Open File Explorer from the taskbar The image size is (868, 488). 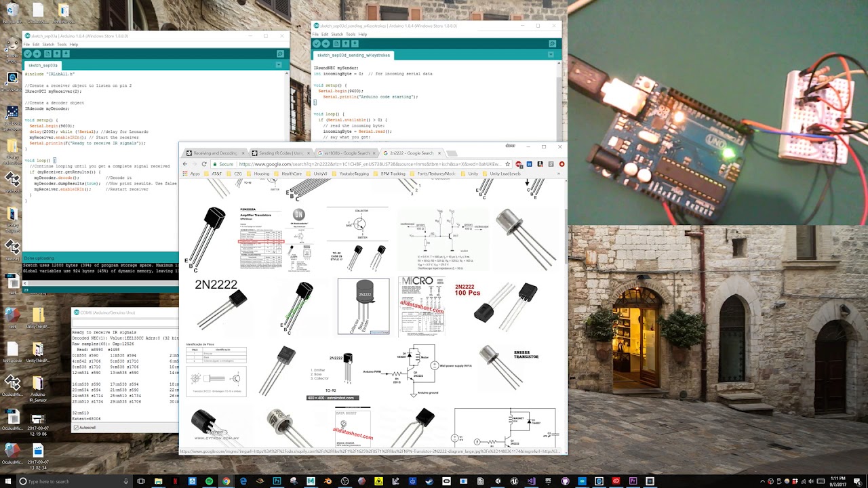(x=158, y=481)
